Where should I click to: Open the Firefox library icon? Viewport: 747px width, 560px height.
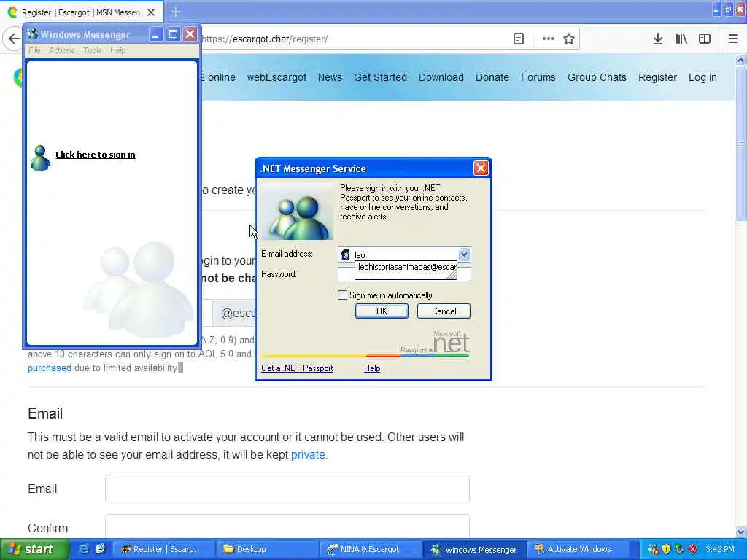pyautogui.click(x=681, y=39)
